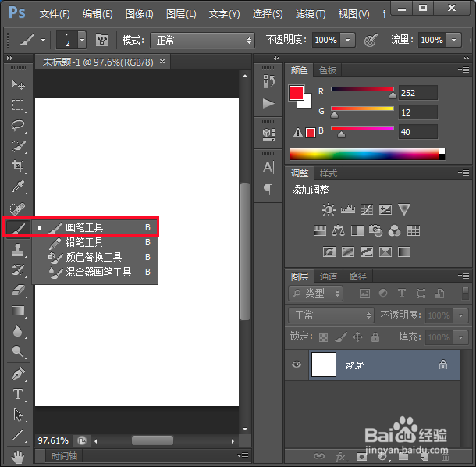Click the G value input field
This screenshot has width=476, height=467.
coord(418,112)
